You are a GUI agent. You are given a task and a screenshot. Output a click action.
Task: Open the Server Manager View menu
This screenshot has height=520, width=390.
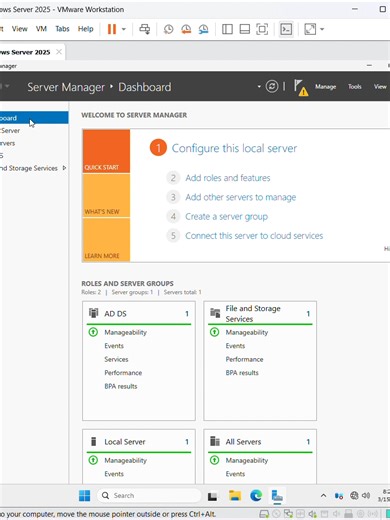[x=380, y=87]
